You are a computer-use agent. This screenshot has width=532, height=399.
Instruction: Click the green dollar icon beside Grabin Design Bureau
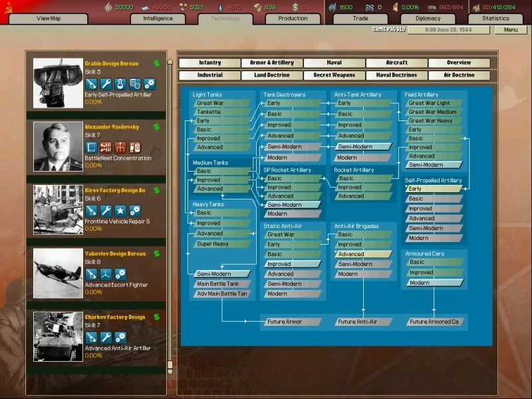pyautogui.click(x=156, y=64)
